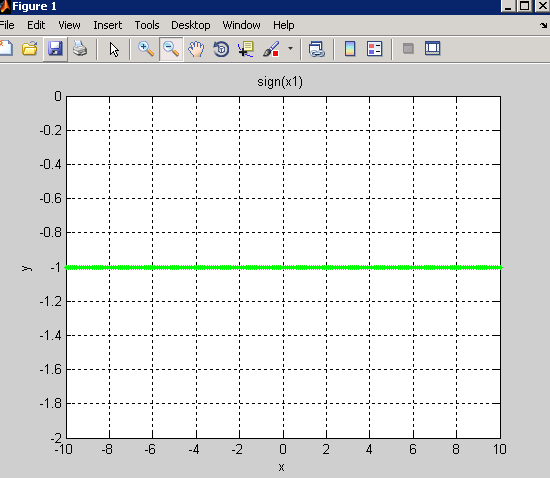550x478 pixels.
Task: Click the green line in the plot
Action: click(x=283, y=268)
